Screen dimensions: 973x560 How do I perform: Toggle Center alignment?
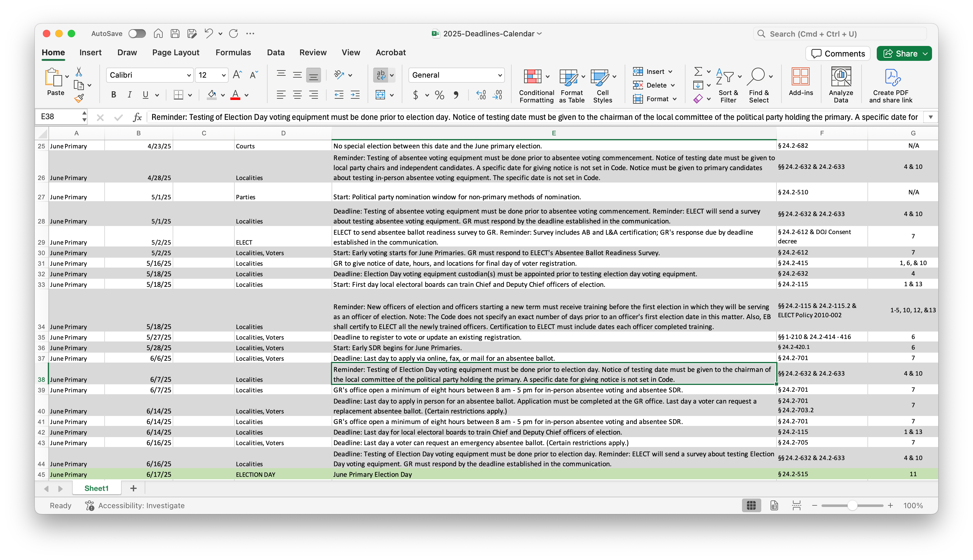[297, 95]
